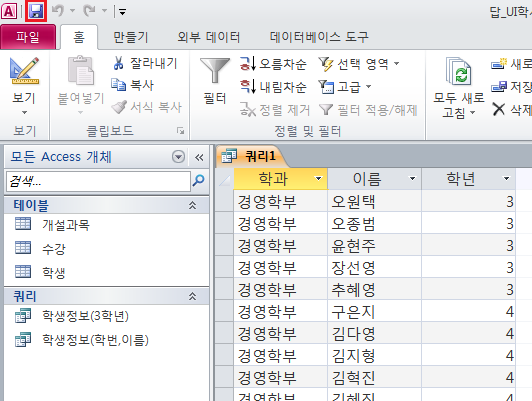The height and width of the screenshot is (401, 532).
Task: Click the cell containing 김다영
Action: (375, 333)
